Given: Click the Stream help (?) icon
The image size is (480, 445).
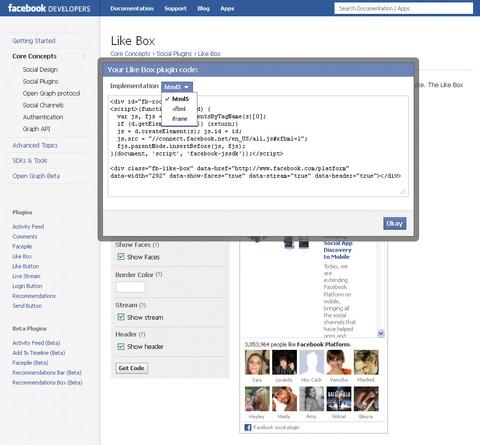Looking at the screenshot, I should click(x=143, y=305).
